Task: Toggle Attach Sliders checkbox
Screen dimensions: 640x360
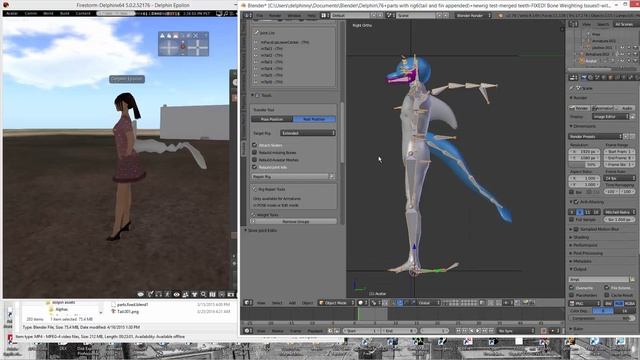Action: tap(255, 145)
